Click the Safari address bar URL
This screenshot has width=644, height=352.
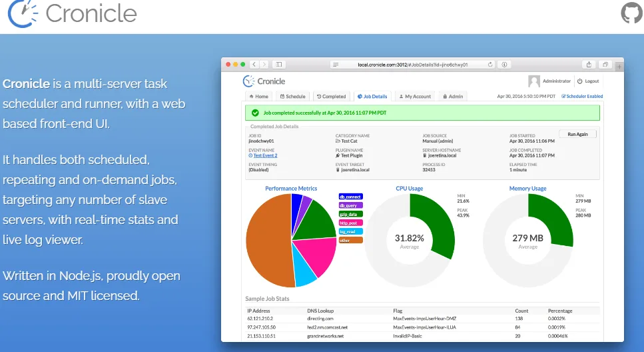[x=412, y=65]
